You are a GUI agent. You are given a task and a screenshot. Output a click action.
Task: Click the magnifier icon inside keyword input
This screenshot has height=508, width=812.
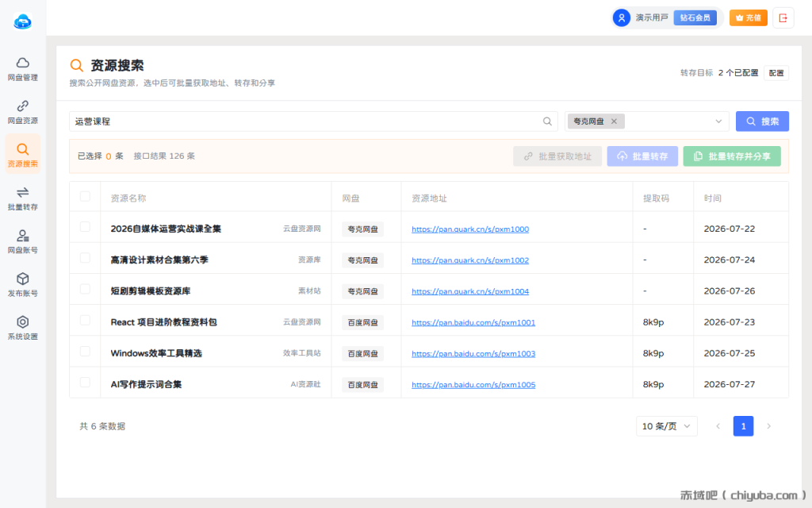click(x=547, y=121)
